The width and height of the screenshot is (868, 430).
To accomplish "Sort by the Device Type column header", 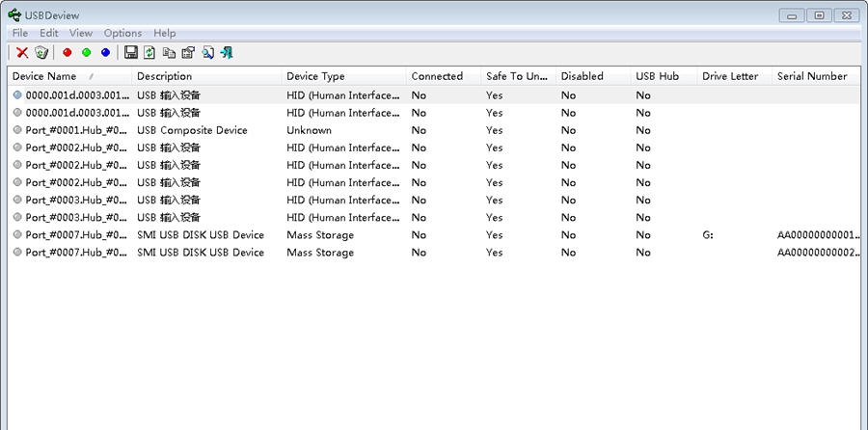I will (343, 76).
